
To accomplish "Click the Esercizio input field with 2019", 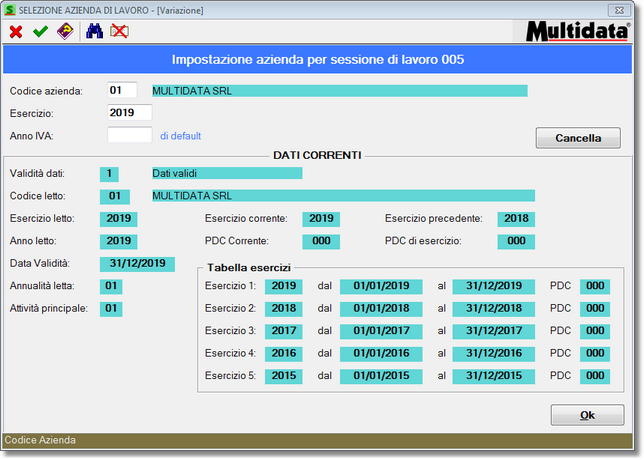I will tap(130, 113).
